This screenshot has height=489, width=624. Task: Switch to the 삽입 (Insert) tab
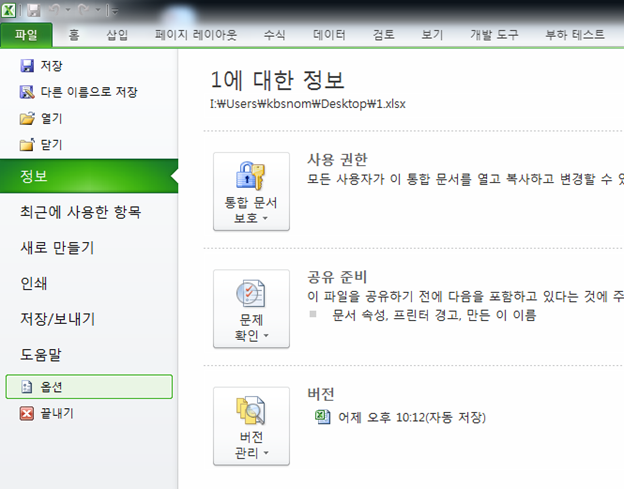coord(117,35)
